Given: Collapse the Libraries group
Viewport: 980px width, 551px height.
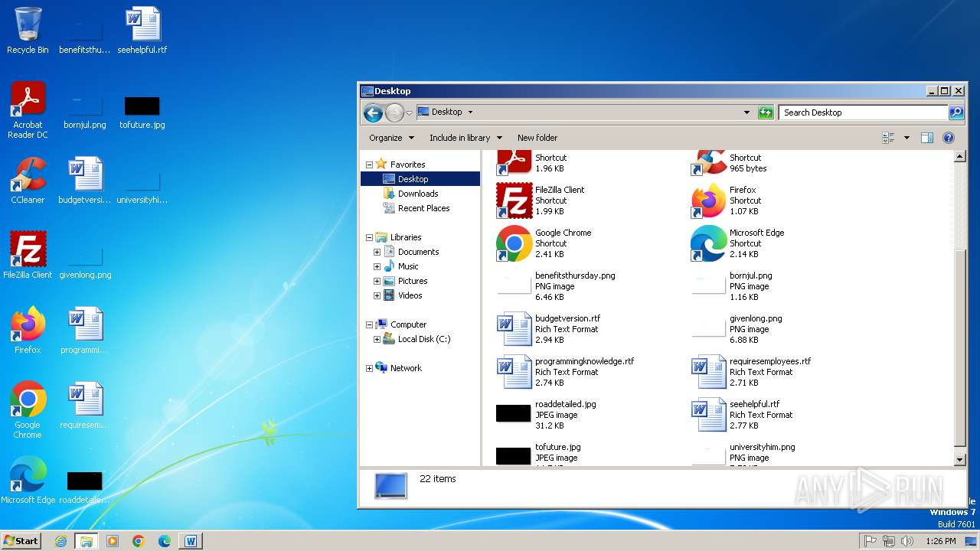Looking at the screenshot, I should [369, 237].
